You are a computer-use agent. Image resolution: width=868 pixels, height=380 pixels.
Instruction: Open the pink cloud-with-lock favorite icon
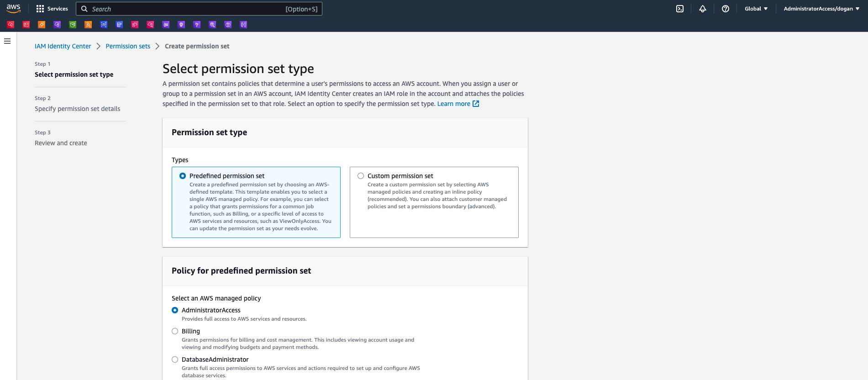click(x=135, y=25)
